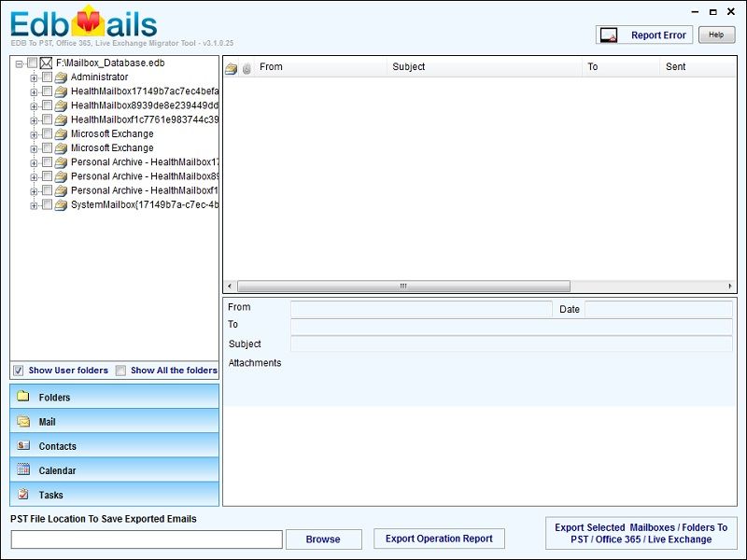Click the Tasks clipboard icon
This screenshot has height=560, width=747.
click(22, 494)
